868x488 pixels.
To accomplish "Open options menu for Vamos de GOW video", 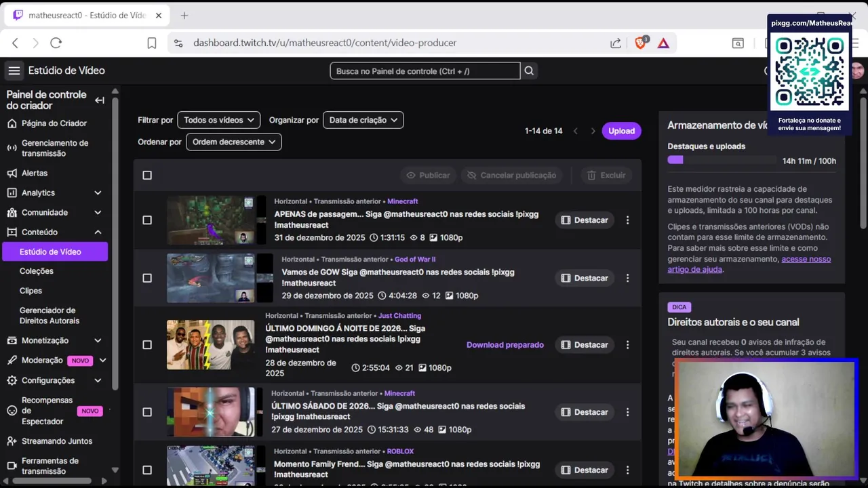I will point(627,278).
